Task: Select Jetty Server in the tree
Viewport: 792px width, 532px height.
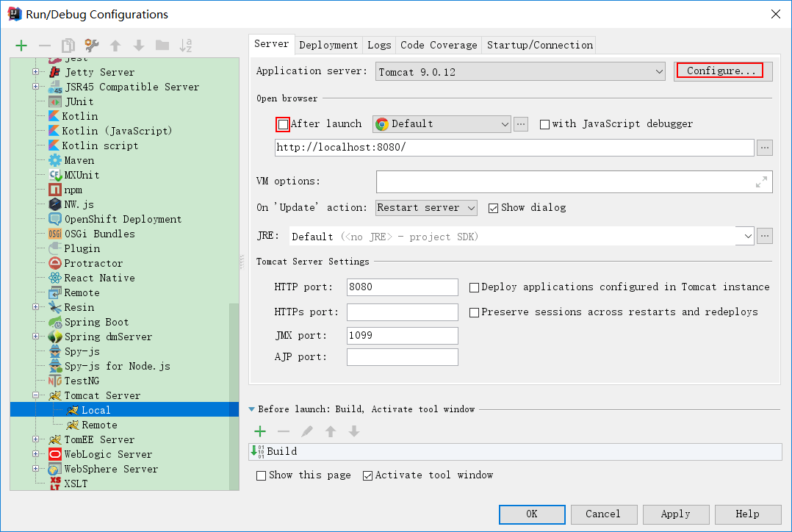Action: [x=91, y=72]
